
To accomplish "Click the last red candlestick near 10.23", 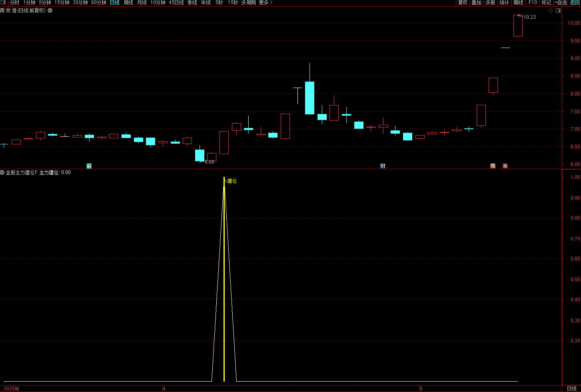I will pyautogui.click(x=518, y=26).
